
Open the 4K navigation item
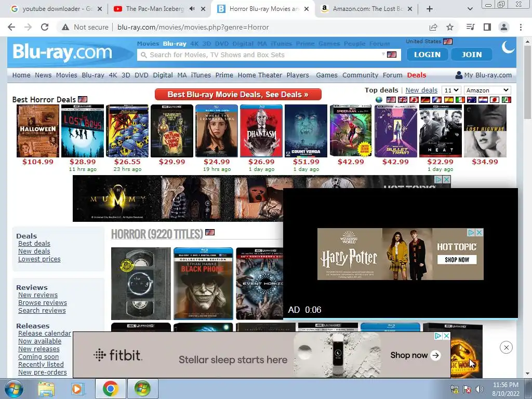pyautogui.click(x=113, y=75)
